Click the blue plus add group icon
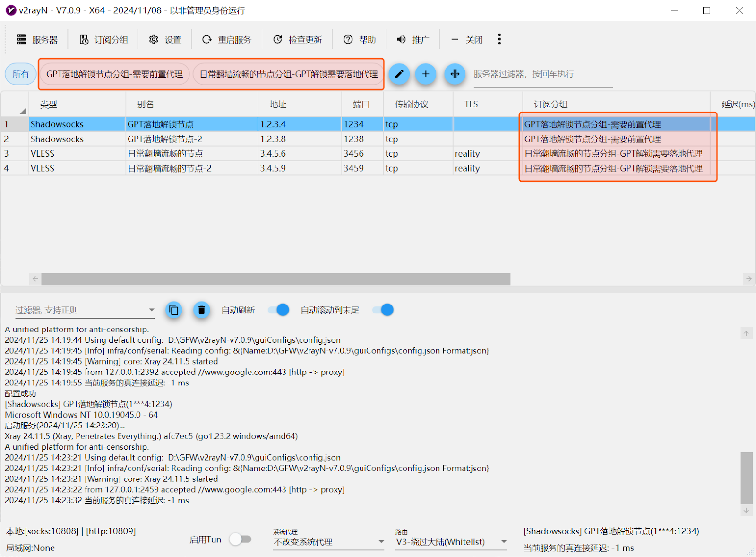 [x=426, y=74]
